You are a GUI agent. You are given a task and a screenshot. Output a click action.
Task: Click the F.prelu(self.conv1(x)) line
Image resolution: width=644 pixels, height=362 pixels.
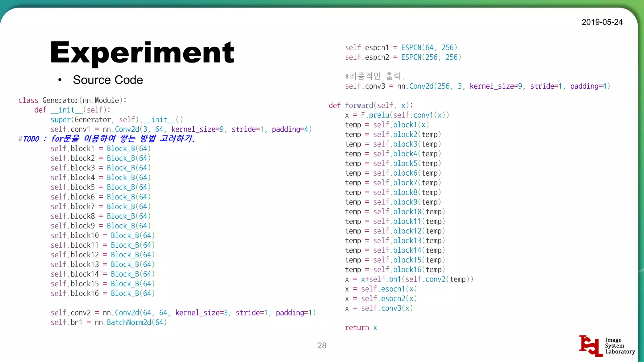[397, 115]
